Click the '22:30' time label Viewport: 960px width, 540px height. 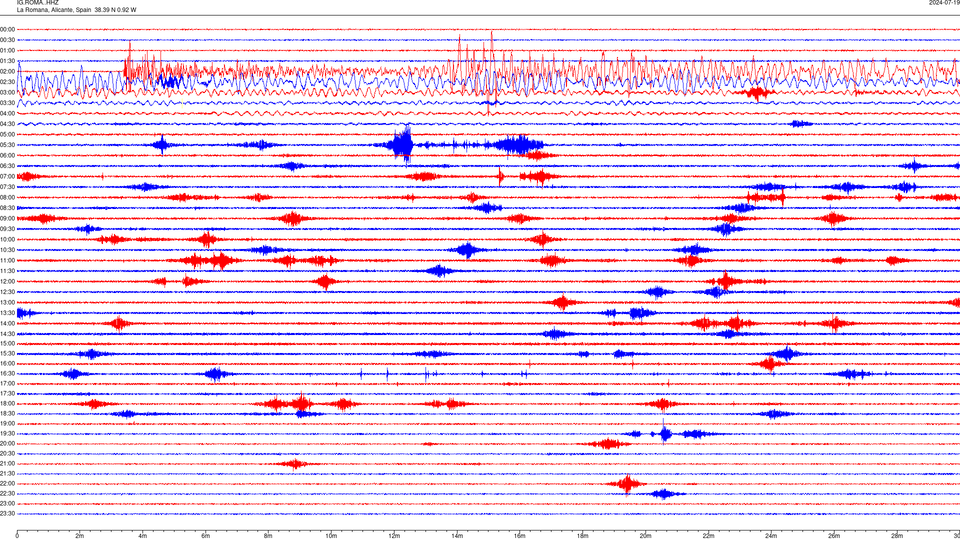7,493
